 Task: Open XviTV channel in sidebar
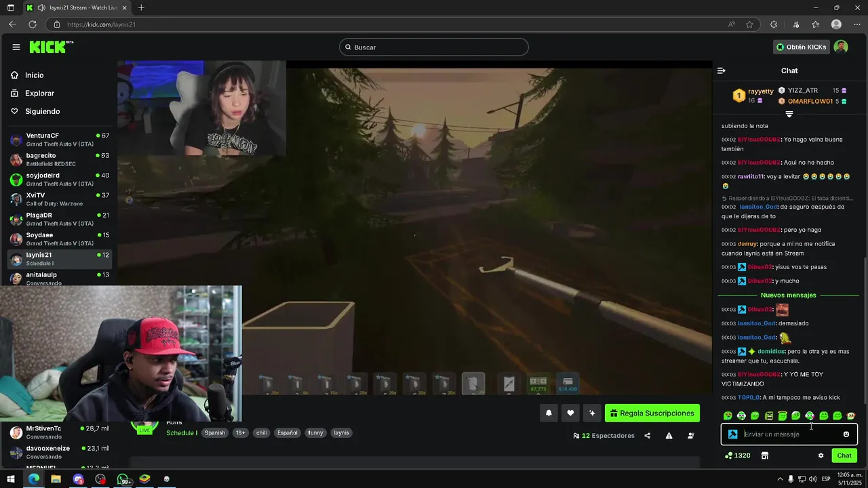60,199
